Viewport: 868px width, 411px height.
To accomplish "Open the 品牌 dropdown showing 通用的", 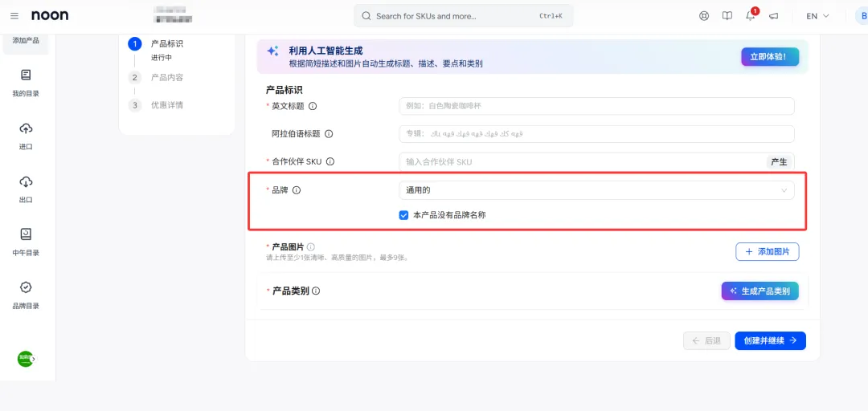I will click(x=596, y=190).
